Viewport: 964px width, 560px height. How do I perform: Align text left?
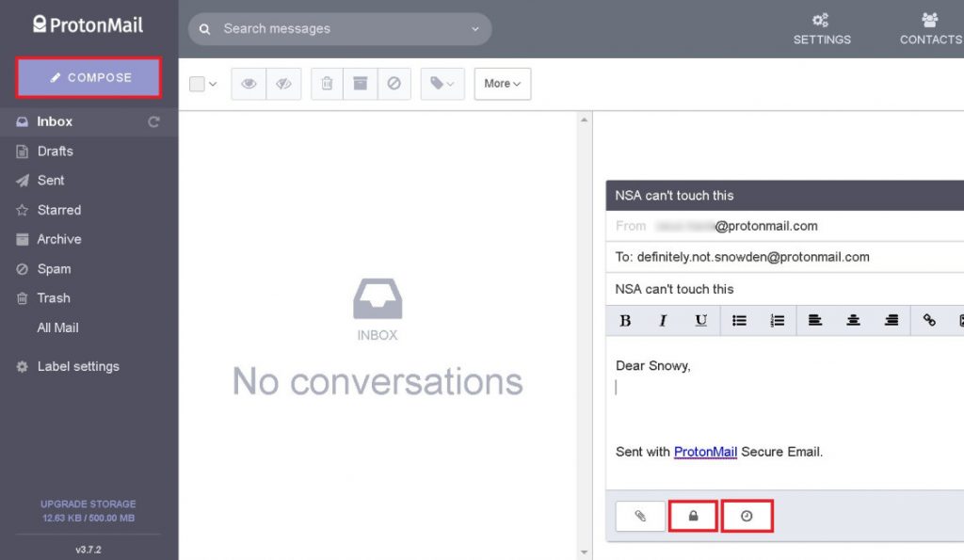[x=815, y=320]
